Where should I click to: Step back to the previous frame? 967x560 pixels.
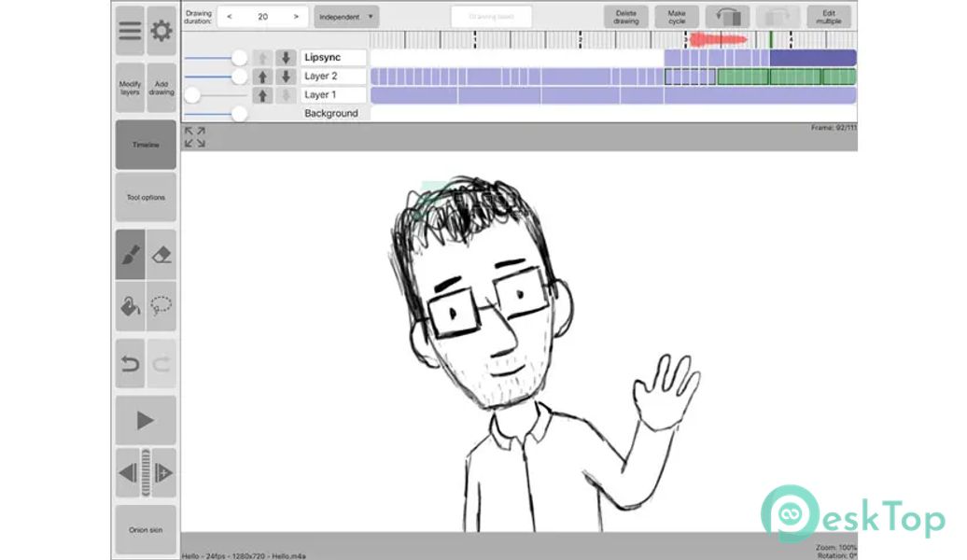(x=128, y=473)
